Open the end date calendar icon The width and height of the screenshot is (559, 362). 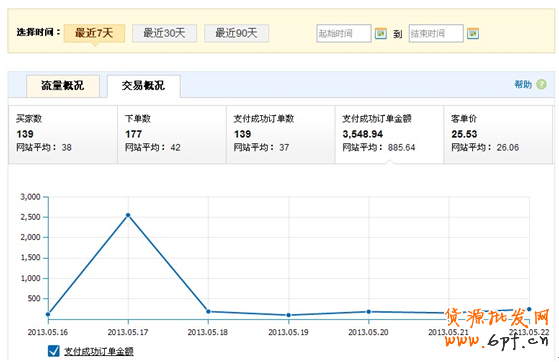coord(473,34)
